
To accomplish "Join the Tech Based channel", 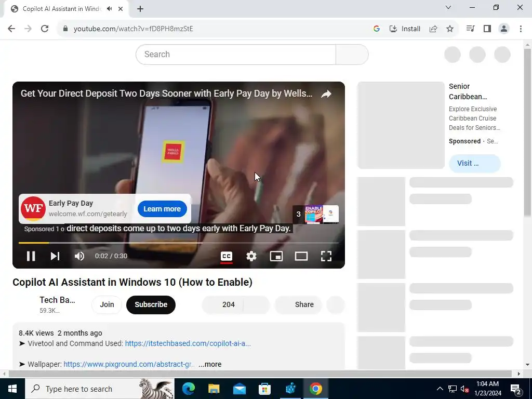I will pyautogui.click(x=107, y=304).
